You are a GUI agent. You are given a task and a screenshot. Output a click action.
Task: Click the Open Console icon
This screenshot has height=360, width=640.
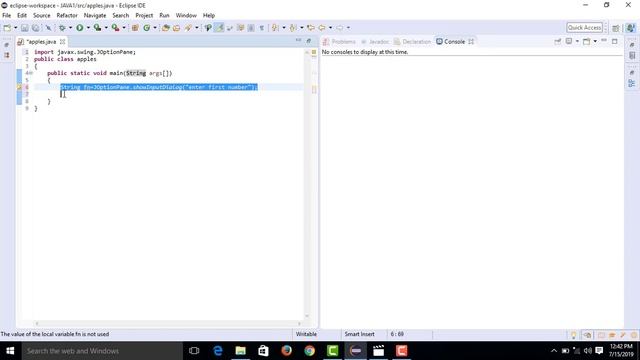(587, 41)
